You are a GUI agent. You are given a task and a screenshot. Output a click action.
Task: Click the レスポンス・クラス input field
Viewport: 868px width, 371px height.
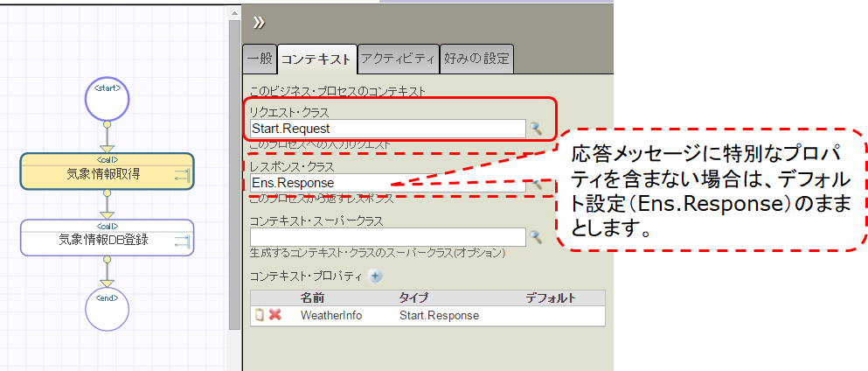coord(386,183)
